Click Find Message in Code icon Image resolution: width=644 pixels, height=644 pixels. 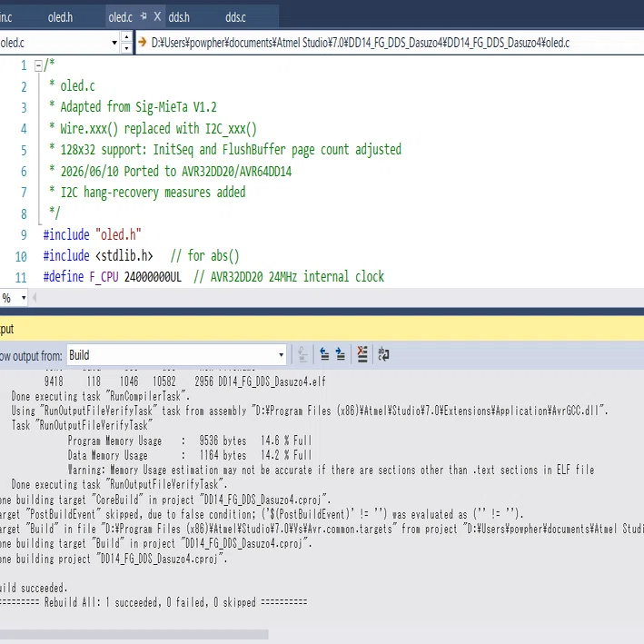(302, 354)
